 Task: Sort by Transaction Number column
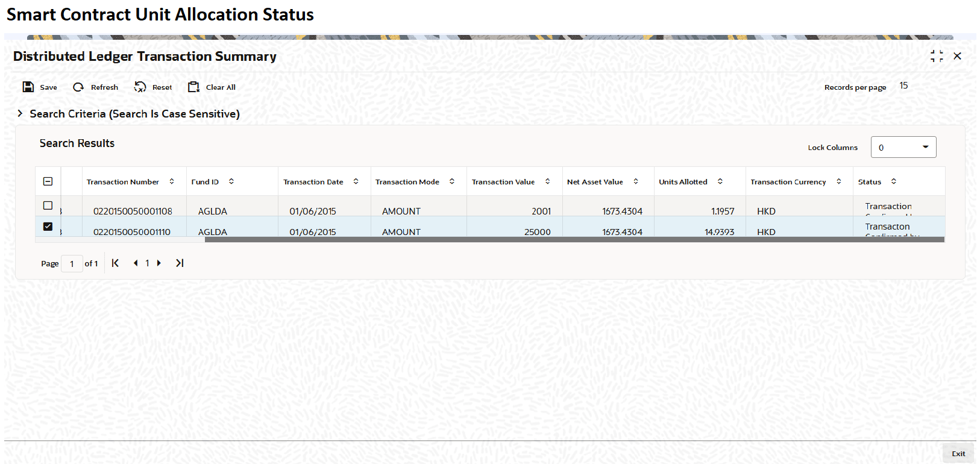coord(172,181)
